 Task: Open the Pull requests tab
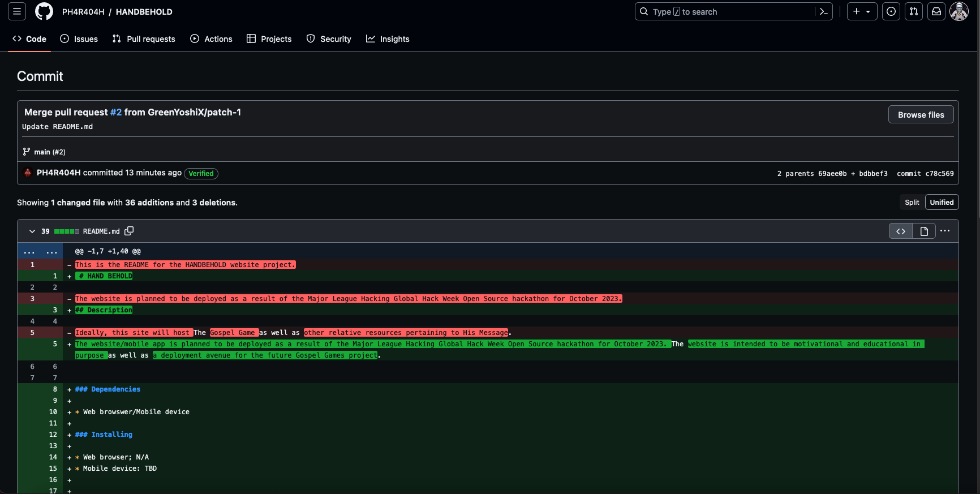(144, 39)
